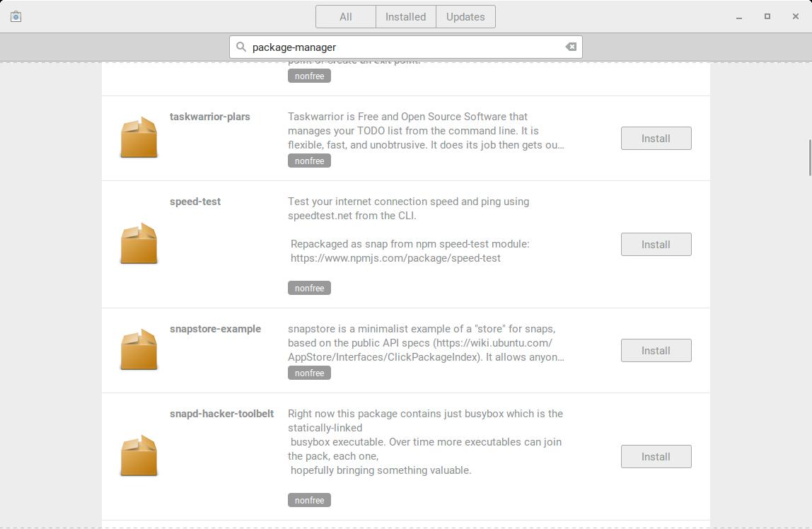Switch to the All tab
This screenshot has width=812, height=529.
[x=345, y=17]
